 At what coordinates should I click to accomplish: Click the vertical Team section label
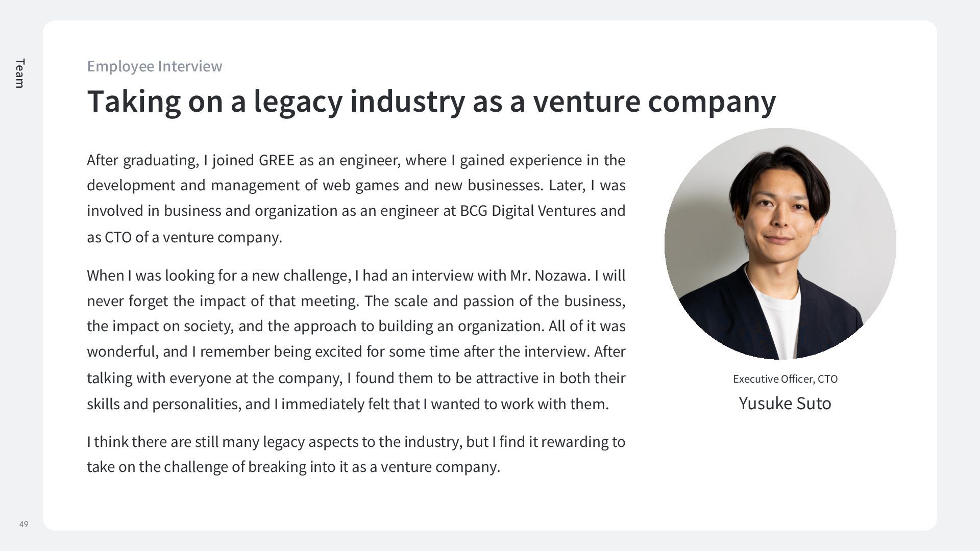click(19, 73)
